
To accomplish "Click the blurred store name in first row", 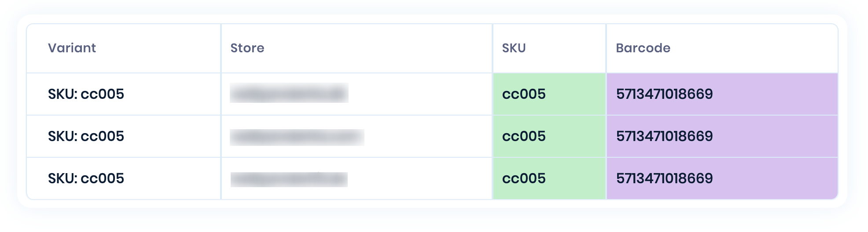I will [289, 93].
